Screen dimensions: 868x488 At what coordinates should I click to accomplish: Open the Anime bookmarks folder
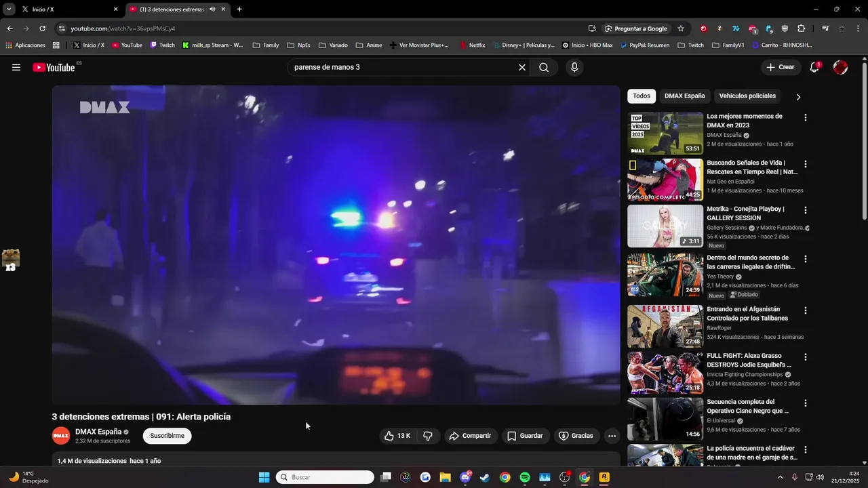(x=369, y=45)
